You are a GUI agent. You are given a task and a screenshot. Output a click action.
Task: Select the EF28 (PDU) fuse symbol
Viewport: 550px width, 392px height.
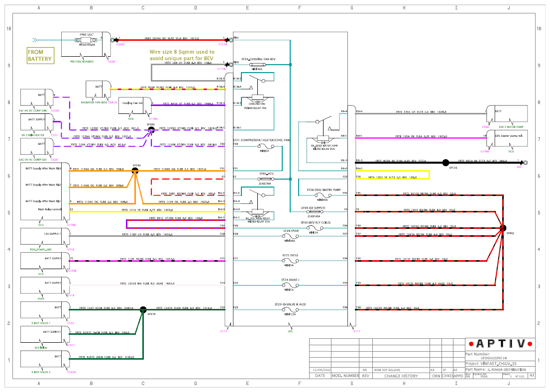click(290, 236)
